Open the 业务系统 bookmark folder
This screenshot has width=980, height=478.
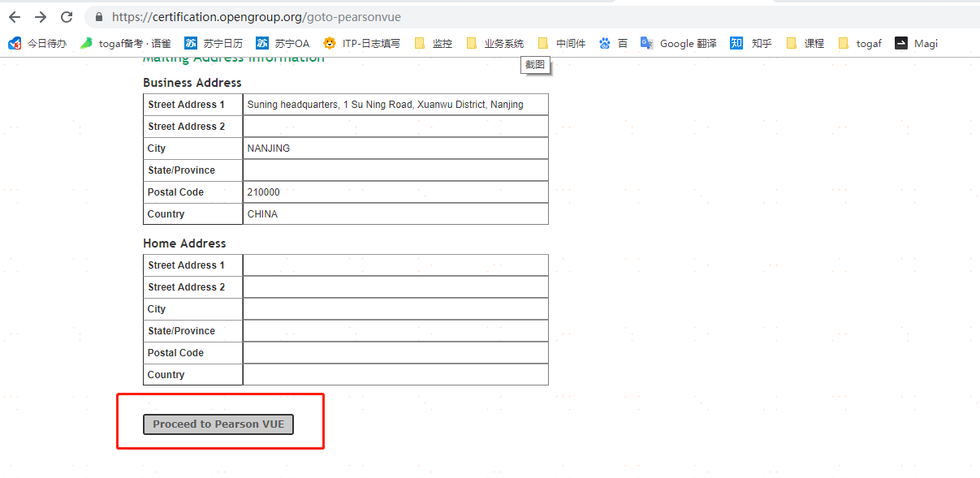pyautogui.click(x=494, y=44)
